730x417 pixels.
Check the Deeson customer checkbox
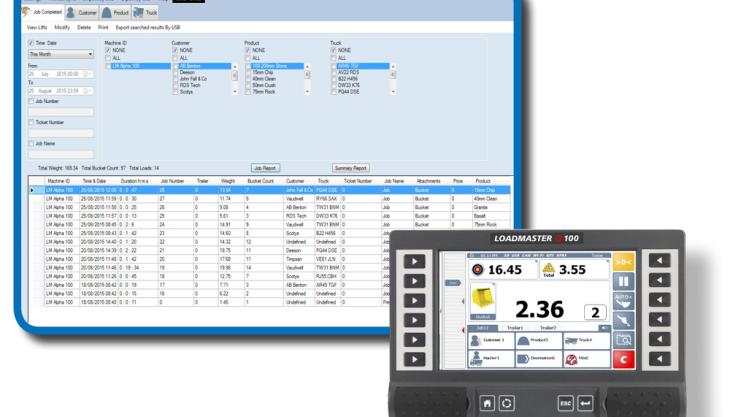pyautogui.click(x=176, y=73)
